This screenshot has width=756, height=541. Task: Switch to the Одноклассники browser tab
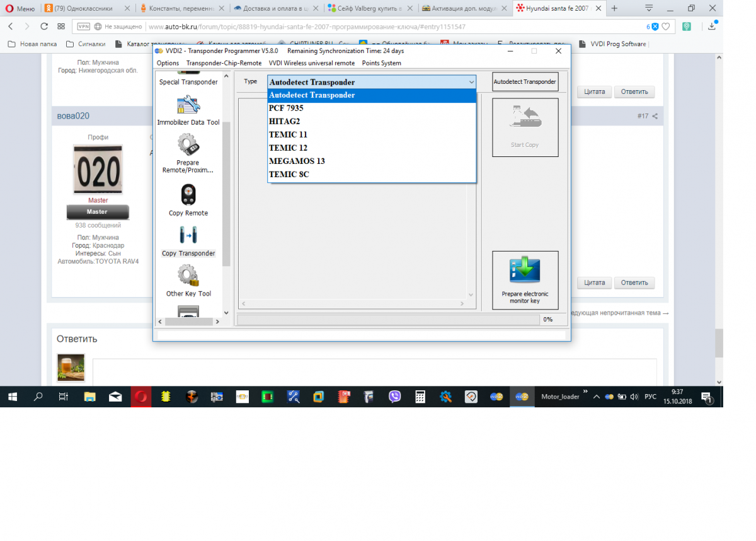(88, 9)
